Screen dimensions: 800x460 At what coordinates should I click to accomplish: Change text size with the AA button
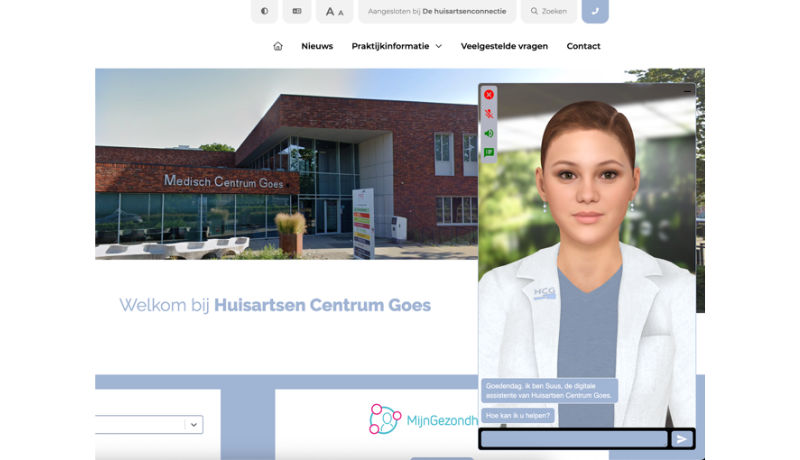(x=334, y=11)
